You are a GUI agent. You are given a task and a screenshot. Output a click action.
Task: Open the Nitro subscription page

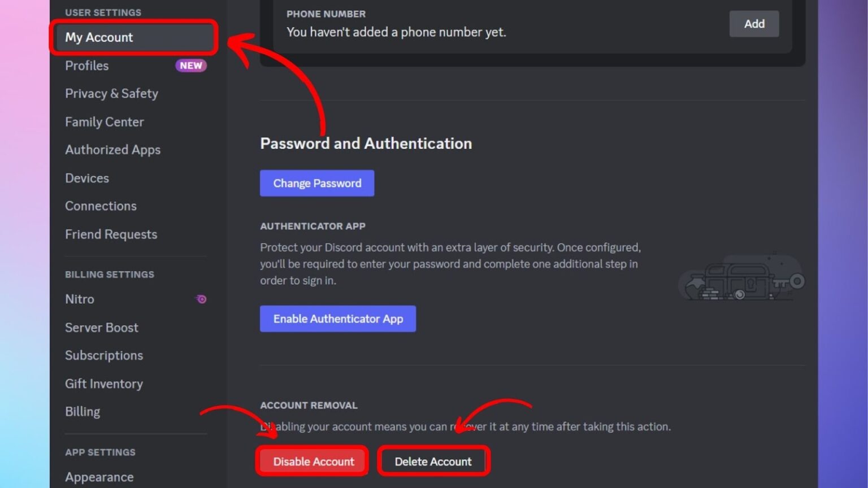79,299
